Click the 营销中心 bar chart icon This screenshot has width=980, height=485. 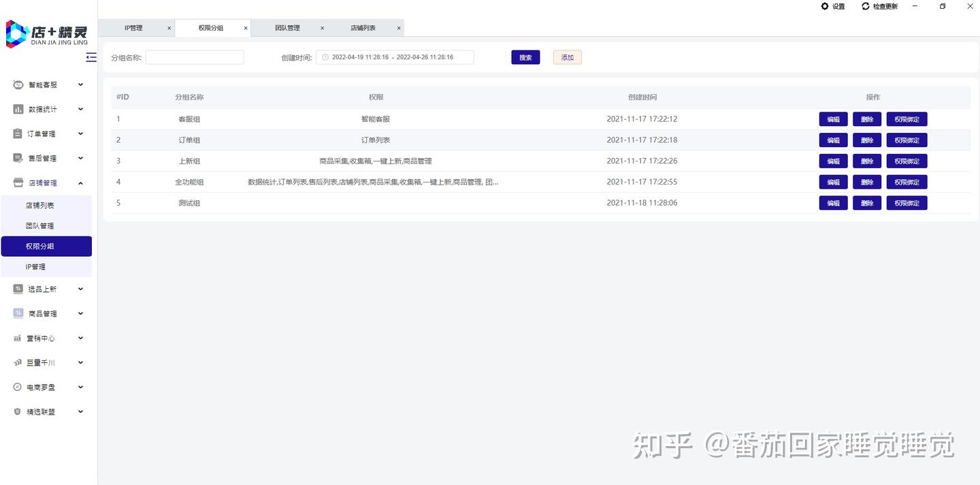[x=18, y=339]
